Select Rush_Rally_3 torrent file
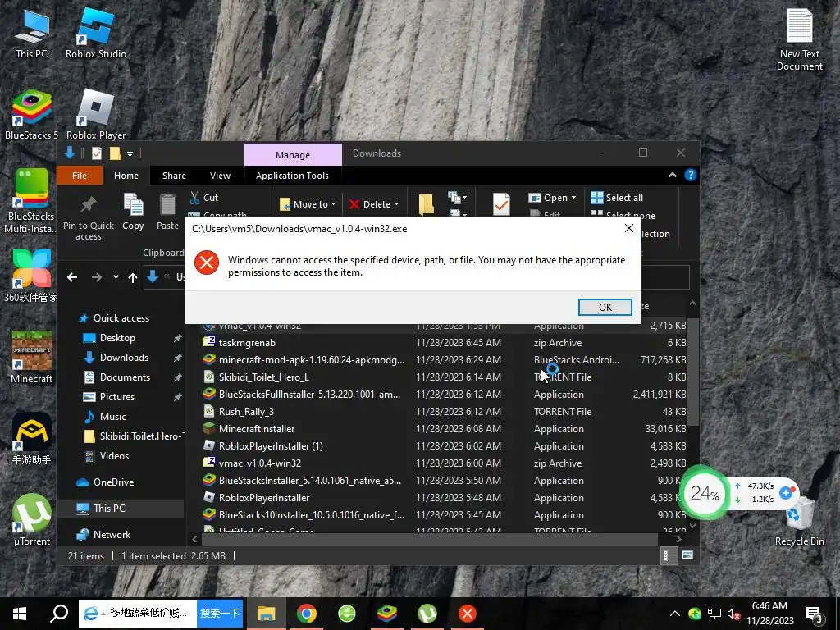This screenshot has width=840, height=630. (444, 412)
